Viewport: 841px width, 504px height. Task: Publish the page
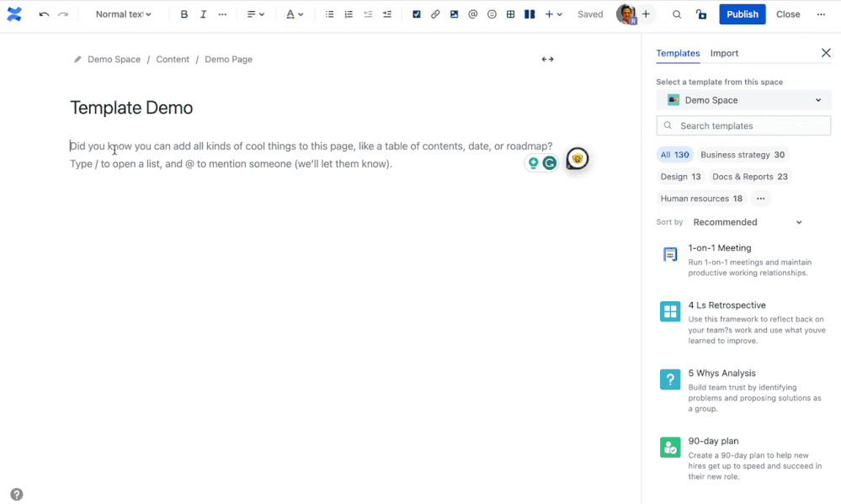pyautogui.click(x=742, y=13)
